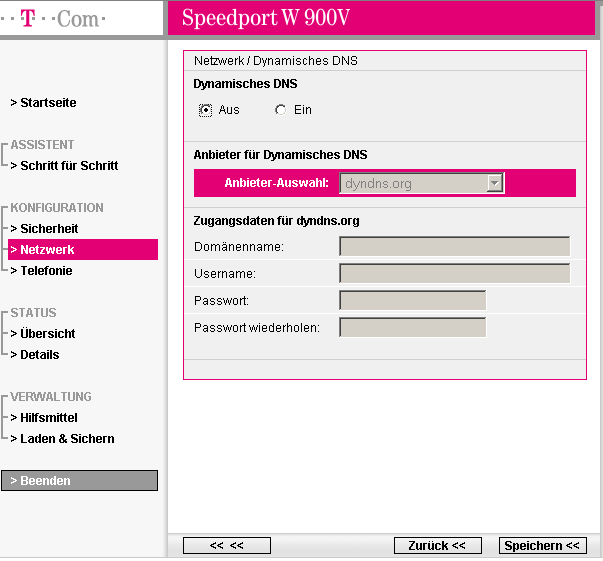Open the Sicherheit menu item
Image resolution: width=603 pixels, height=561 pixels.
(x=44, y=229)
